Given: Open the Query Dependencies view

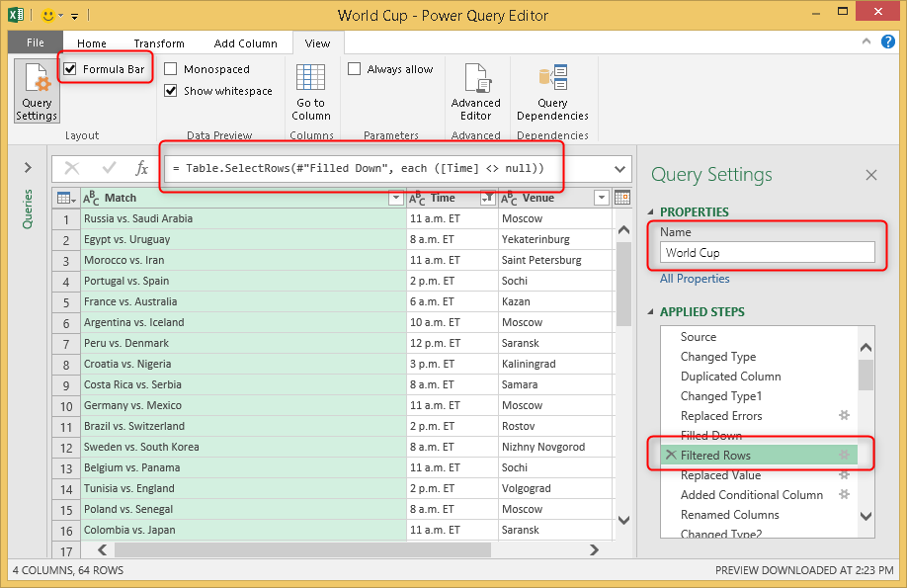Looking at the screenshot, I should 552,92.
